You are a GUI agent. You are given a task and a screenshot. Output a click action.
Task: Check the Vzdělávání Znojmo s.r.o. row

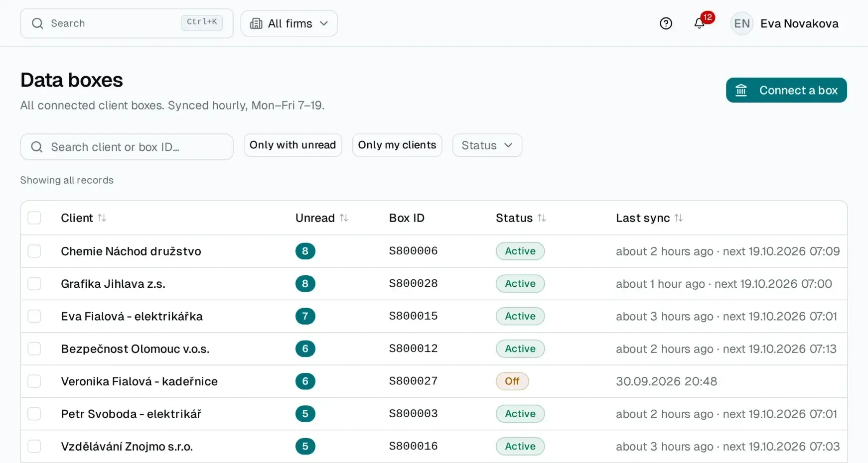pyautogui.click(x=34, y=446)
